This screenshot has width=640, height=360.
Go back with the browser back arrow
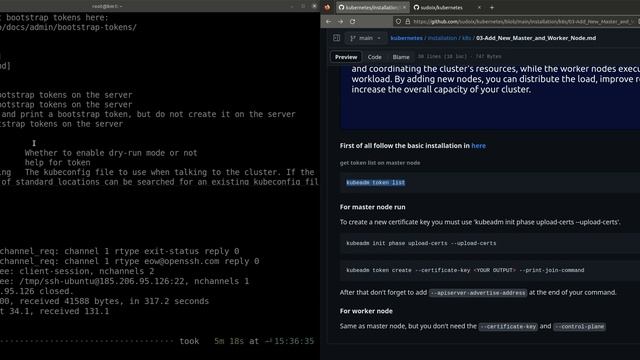[329, 22]
